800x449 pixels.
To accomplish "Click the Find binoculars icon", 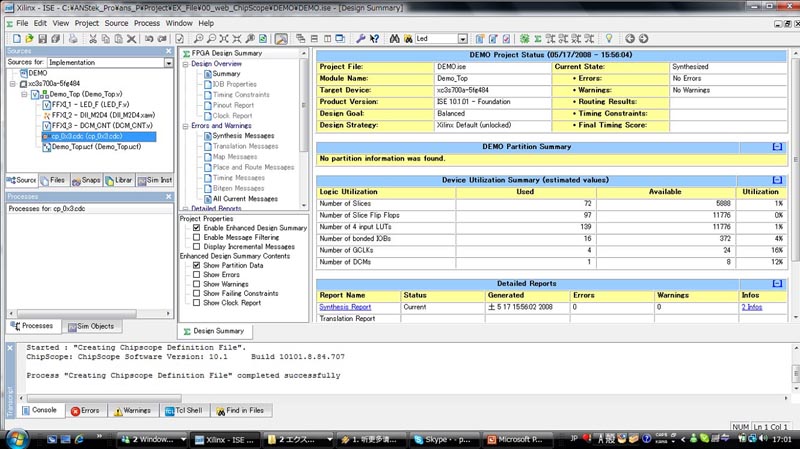I will [x=394, y=39].
